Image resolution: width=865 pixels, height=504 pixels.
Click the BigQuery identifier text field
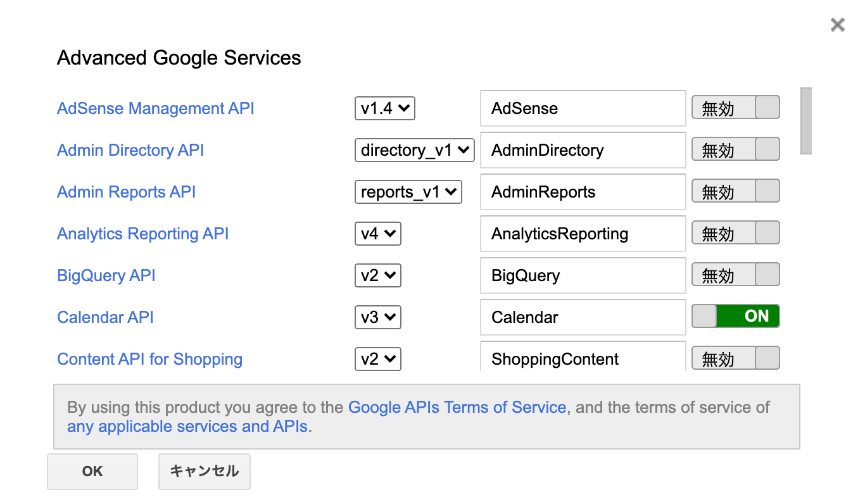(583, 275)
